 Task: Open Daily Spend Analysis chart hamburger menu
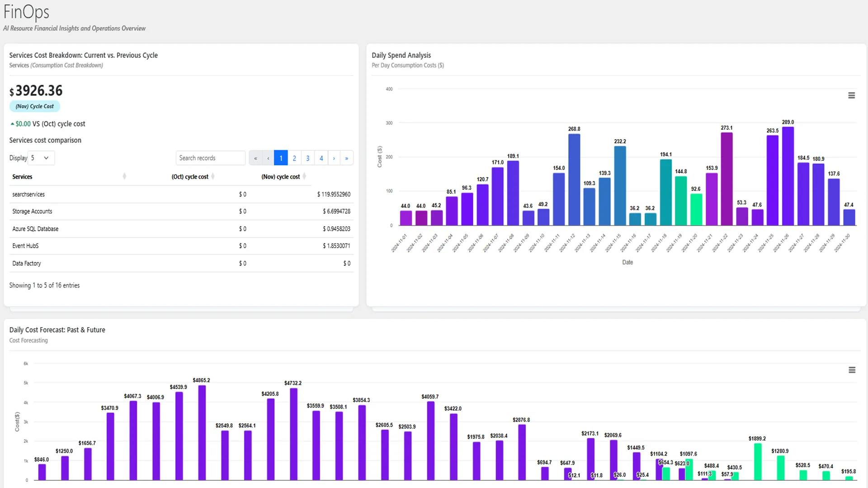tap(851, 95)
